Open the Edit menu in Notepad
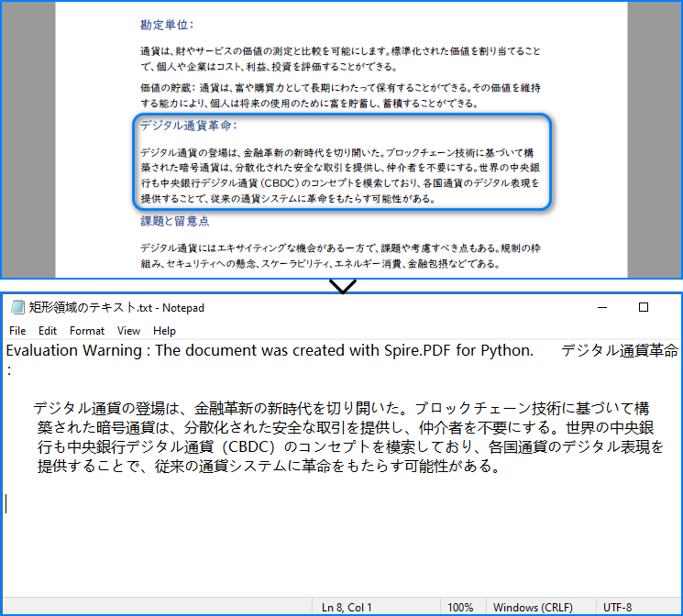 (48, 331)
